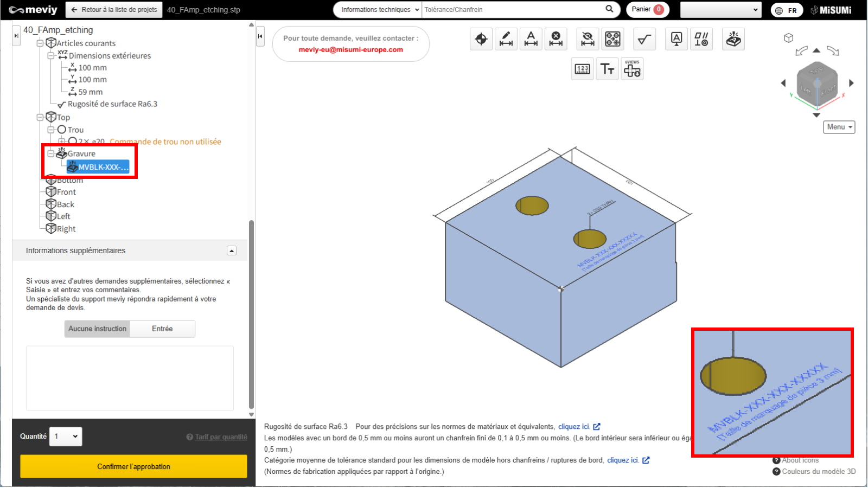Click the engraving laser-marking toolbar icon

[733, 39]
